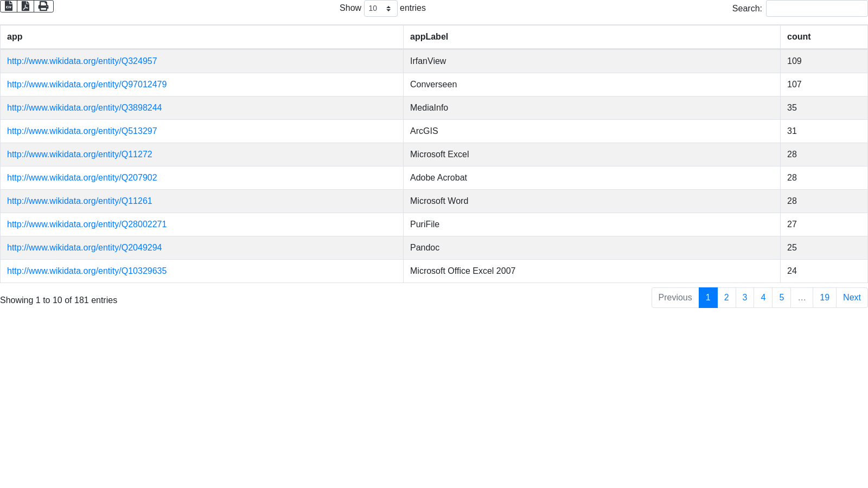Open the Q11261 Wikidata entity link
The height and width of the screenshot is (488, 868).
tap(79, 201)
